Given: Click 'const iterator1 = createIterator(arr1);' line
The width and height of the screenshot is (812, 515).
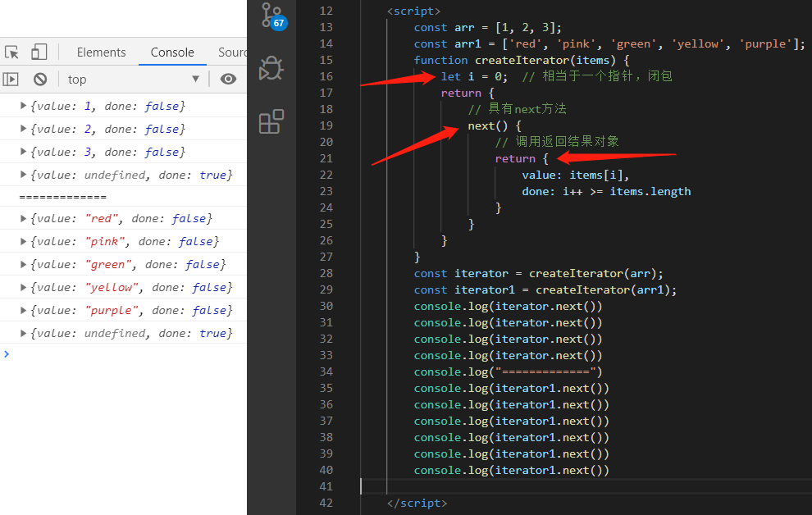Looking at the screenshot, I should click(x=545, y=289).
